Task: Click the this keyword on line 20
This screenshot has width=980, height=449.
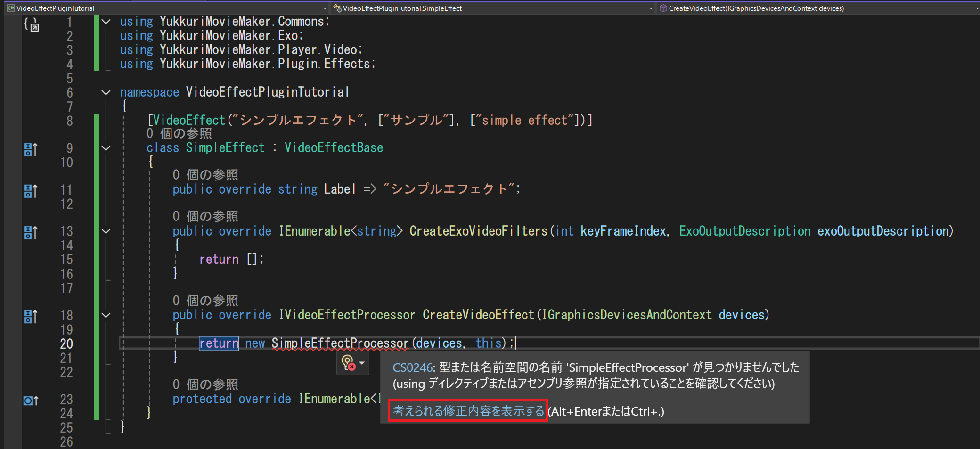Action: tap(488, 343)
